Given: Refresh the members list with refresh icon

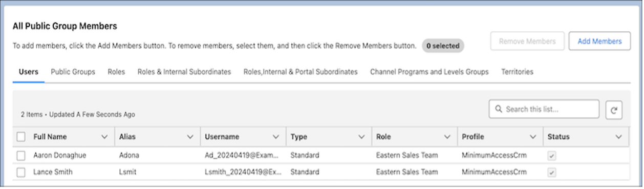Looking at the screenshot, I should pyautogui.click(x=614, y=110).
